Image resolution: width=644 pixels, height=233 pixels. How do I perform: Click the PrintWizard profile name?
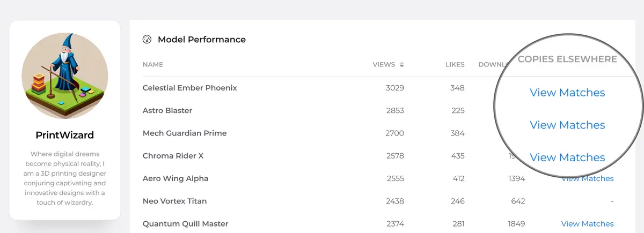(x=65, y=135)
